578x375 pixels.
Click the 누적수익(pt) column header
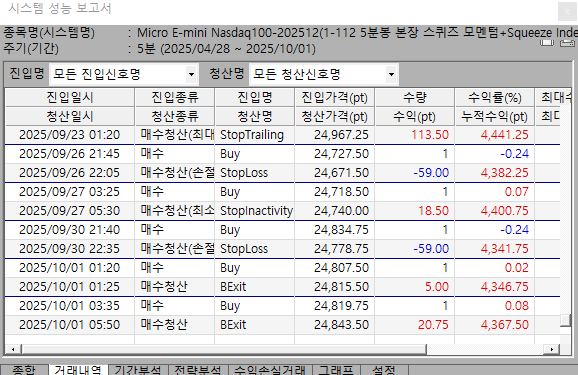(x=495, y=117)
